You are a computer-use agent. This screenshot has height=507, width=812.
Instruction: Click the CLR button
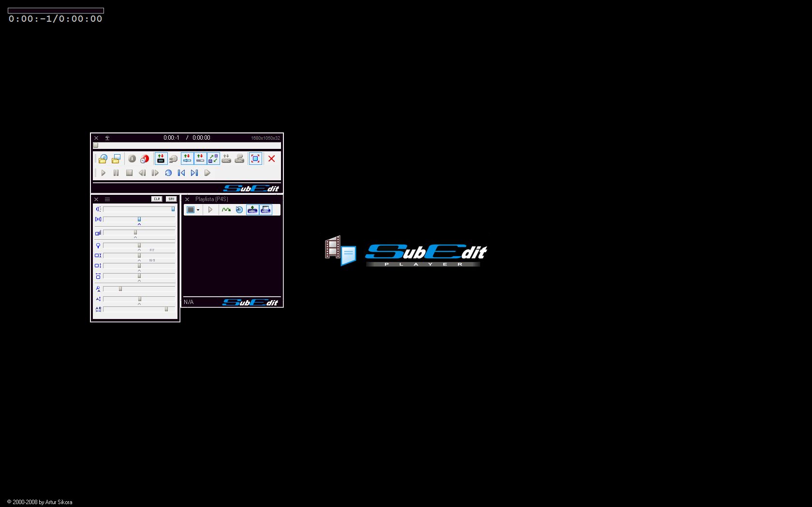(x=157, y=199)
